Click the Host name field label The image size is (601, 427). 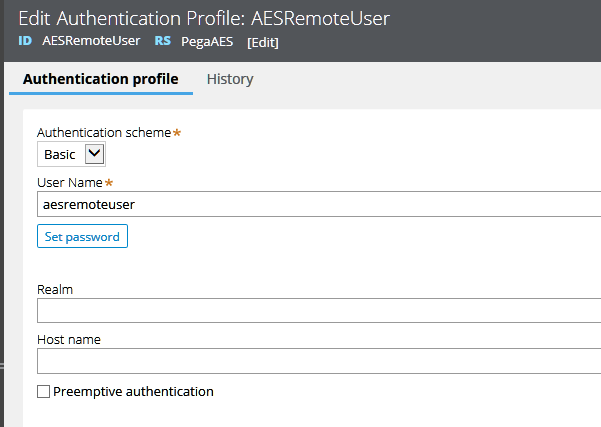[x=69, y=339]
